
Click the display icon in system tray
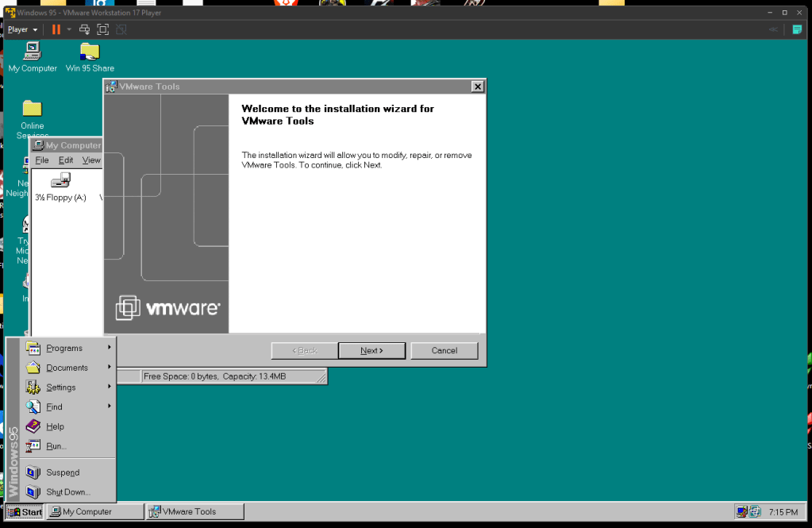pyautogui.click(x=741, y=512)
